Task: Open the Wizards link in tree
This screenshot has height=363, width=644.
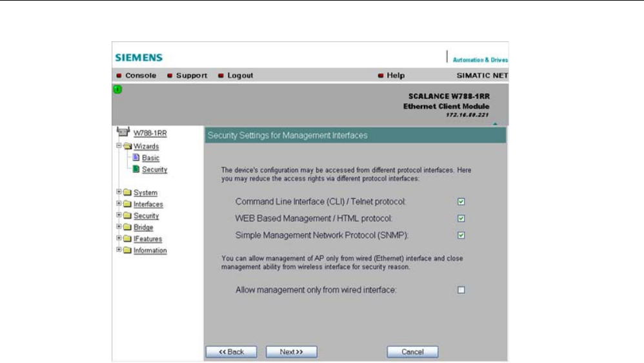Action: [x=146, y=147]
